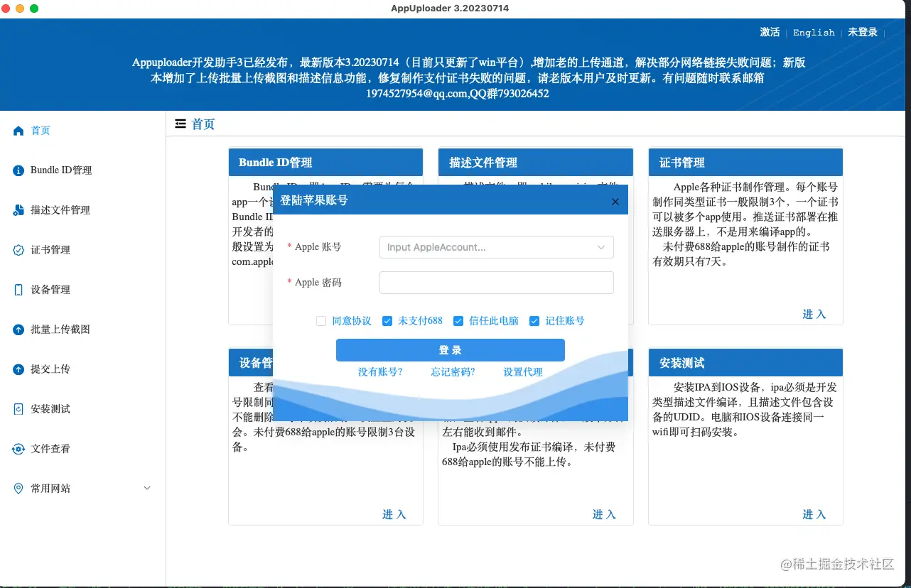Viewport: 911px width, 588px height.
Task: Click the 首页 breadcrumb title
Action: pos(203,124)
